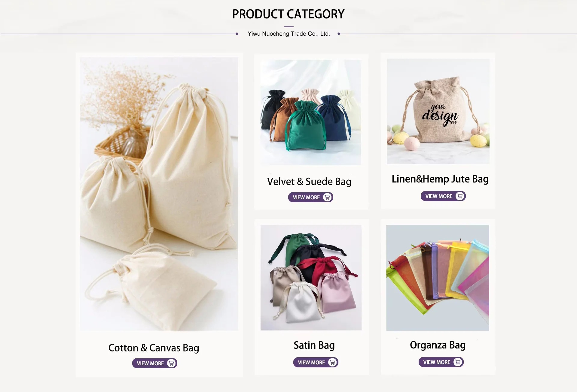577x392 pixels.
Task: Click the cart icon under Velvet & Suede Bag
Action: tap(327, 197)
